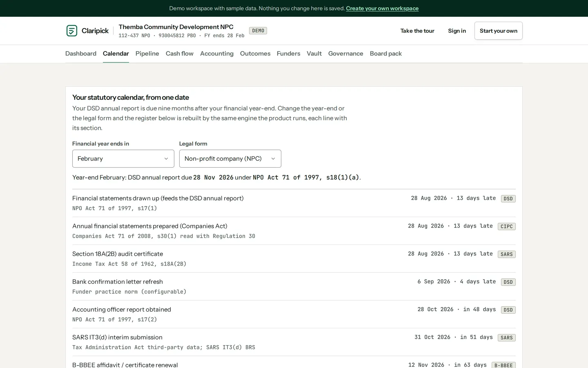Switch to the Dashboard tab
Image resolution: width=588 pixels, height=368 pixels.
tap(81, 54)
